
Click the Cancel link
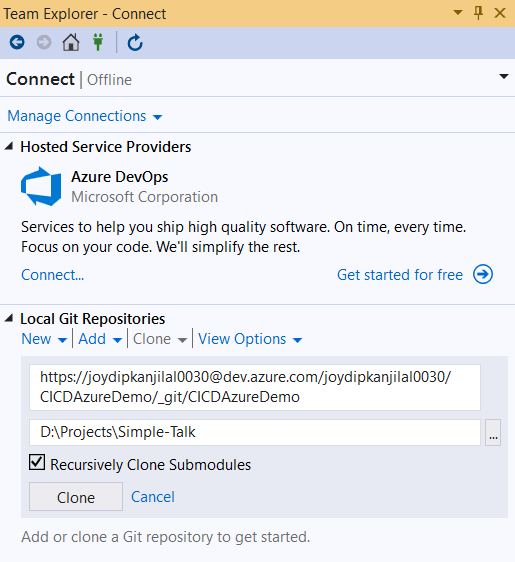point(153,497)
